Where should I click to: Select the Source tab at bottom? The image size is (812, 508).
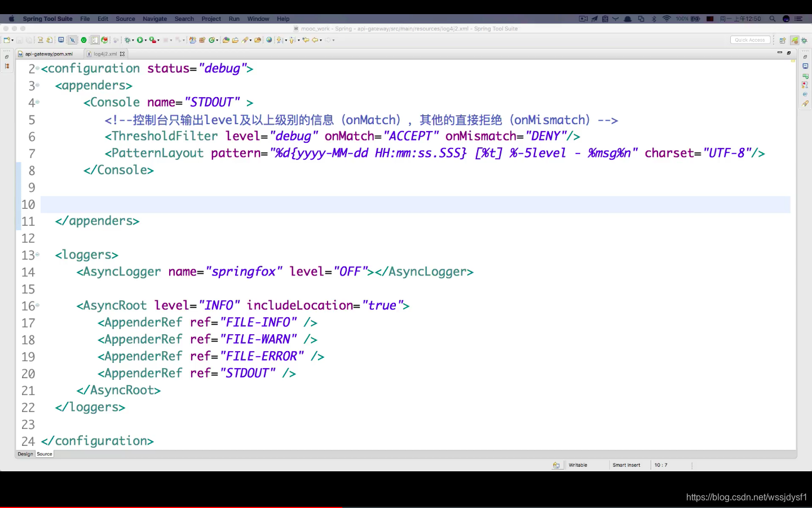45,454
